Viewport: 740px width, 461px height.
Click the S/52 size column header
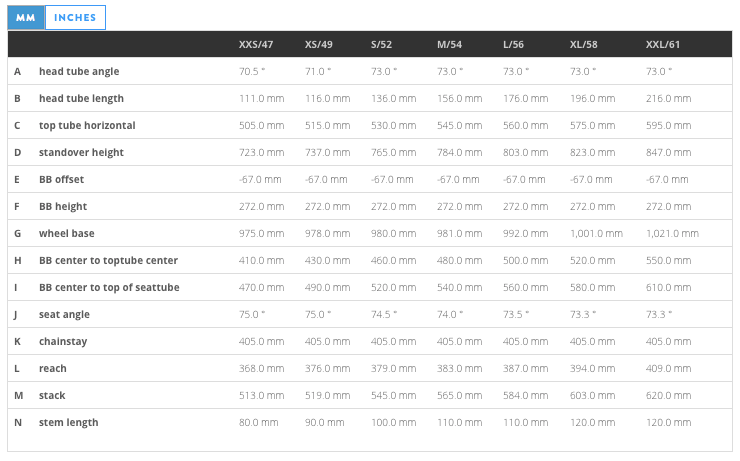[x=382, y=45]
